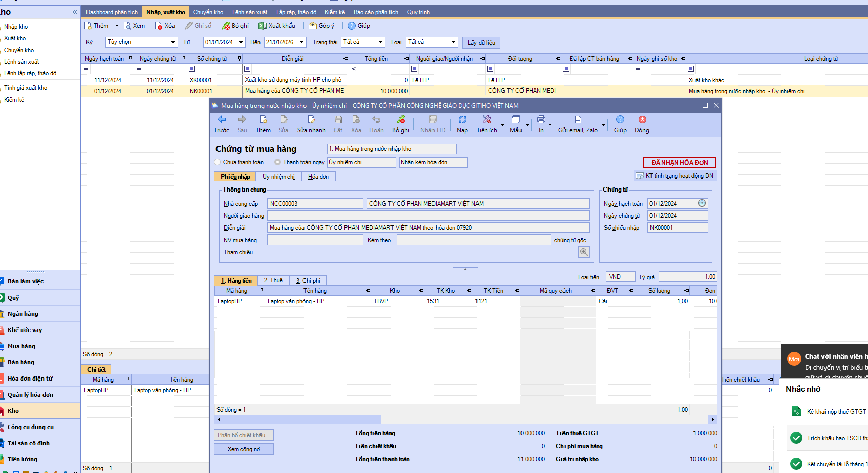Click the Thêm new document icon in dialog
This screenshot has height=473, width=868.
coord(263,120)
